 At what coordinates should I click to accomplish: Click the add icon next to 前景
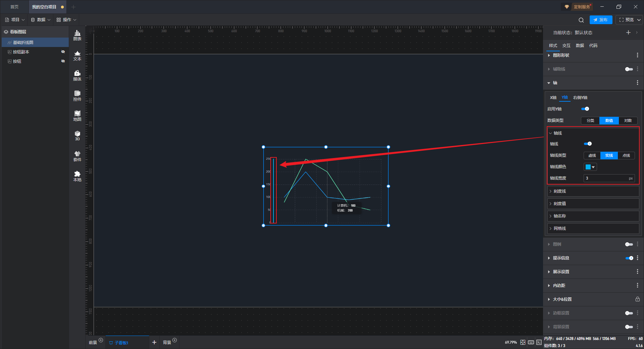click(x=101, y=340)
